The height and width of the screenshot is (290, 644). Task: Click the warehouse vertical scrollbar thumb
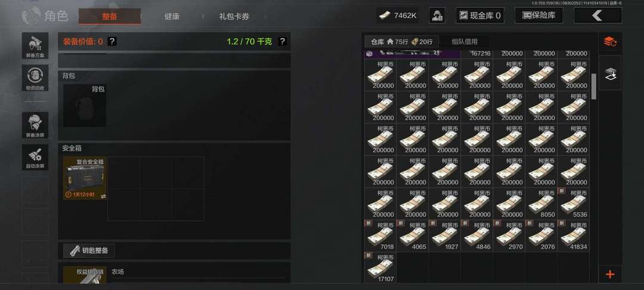coord(593,87)
